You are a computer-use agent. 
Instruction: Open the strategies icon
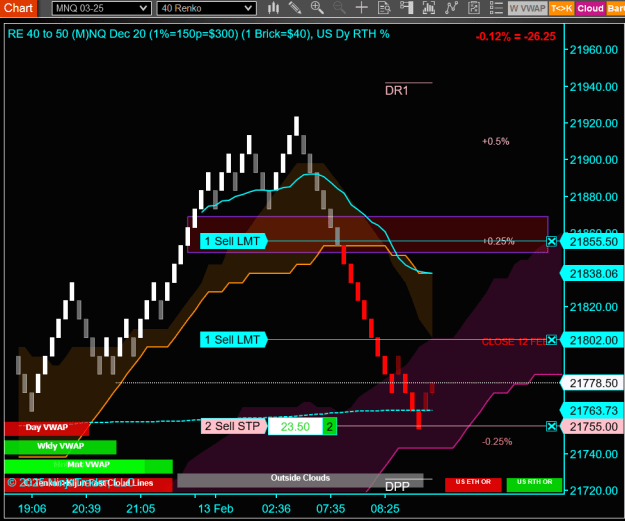pyautogui.click(x=474, y=8)
